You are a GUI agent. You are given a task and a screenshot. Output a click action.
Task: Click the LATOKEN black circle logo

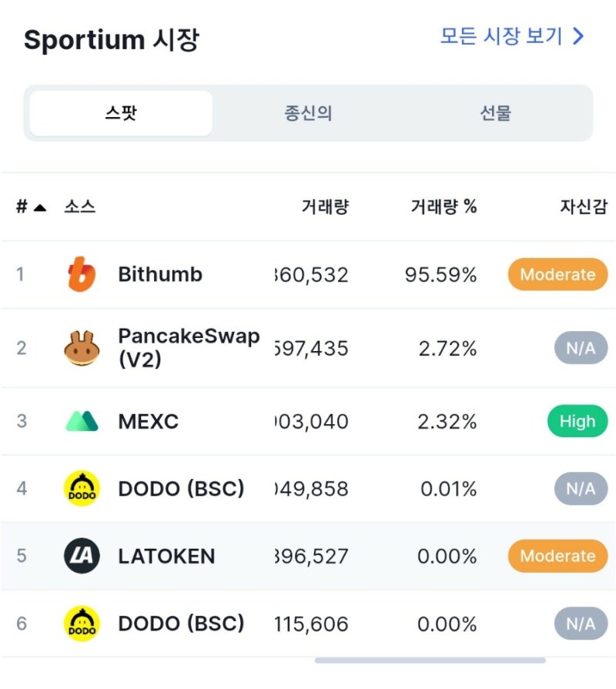tap(82, 556)
